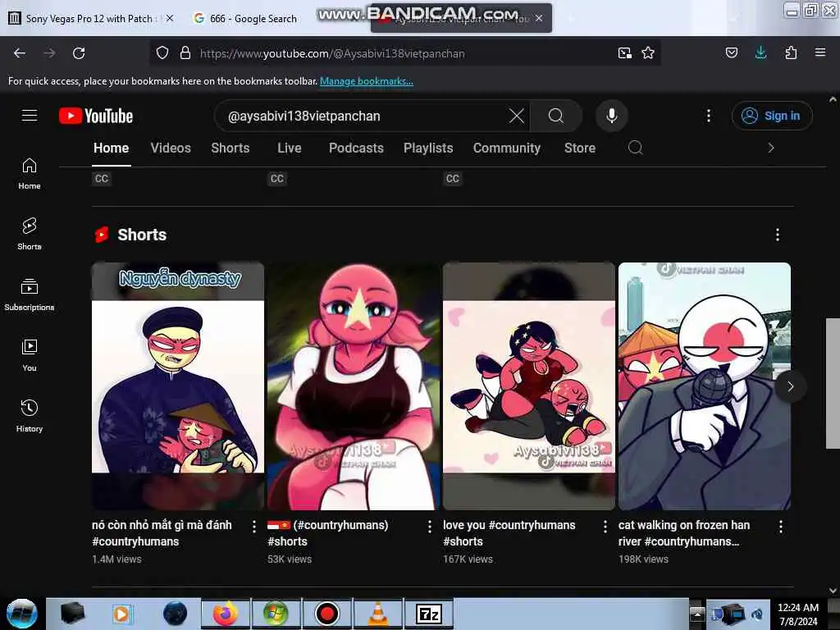Bookmark this page with the star

coord(648,53)
